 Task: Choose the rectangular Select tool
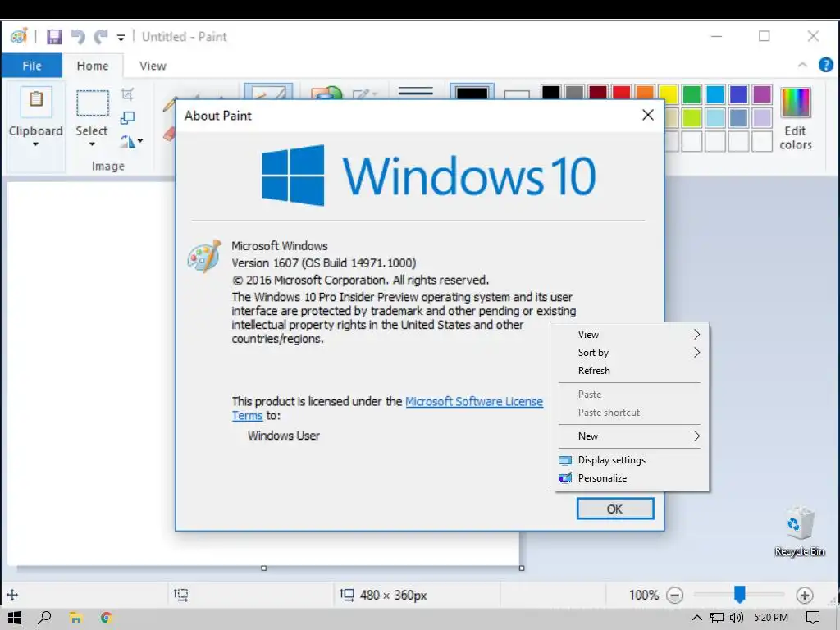(x=92, y=103)
